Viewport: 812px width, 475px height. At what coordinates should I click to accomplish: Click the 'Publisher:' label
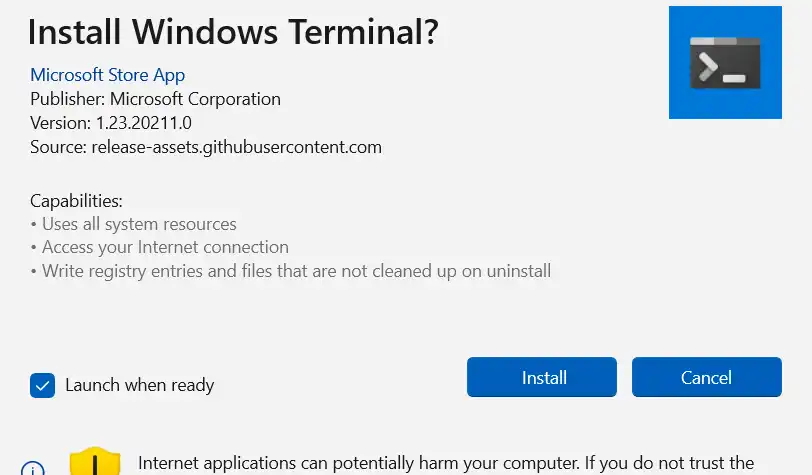pyautogui.click(x=67, y=99)
